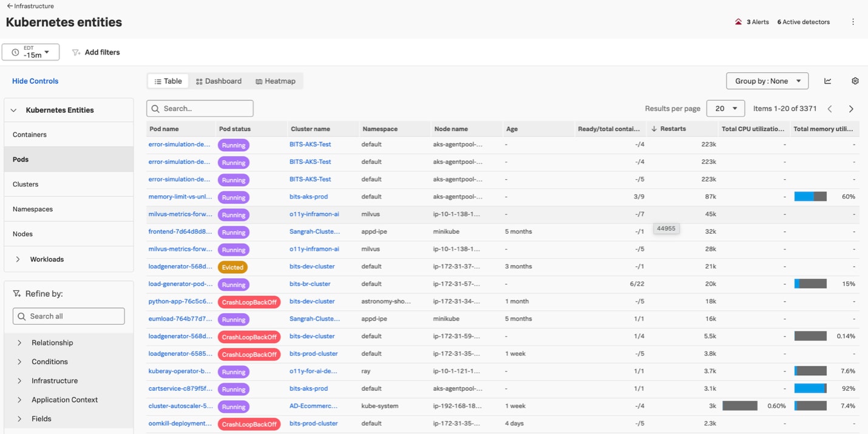
Task: Go to next results page arrow
Action: (x=851, y=109)
